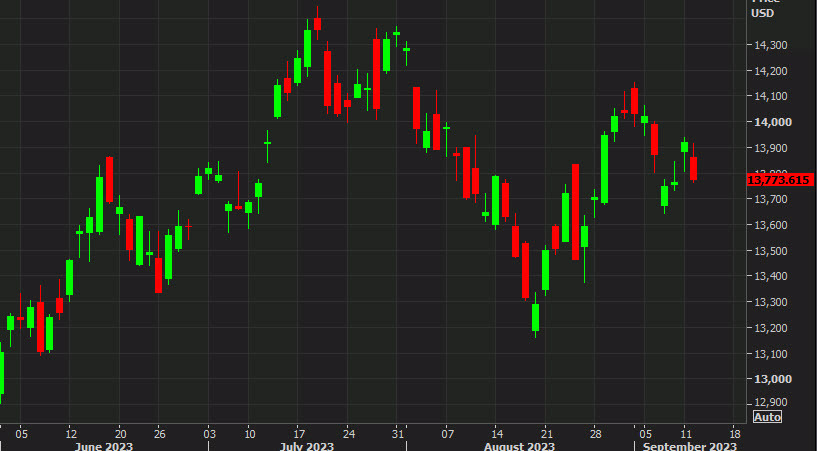Select the August 2023 month label
Screen dimensions: 817x451
(x=519, y=446)
